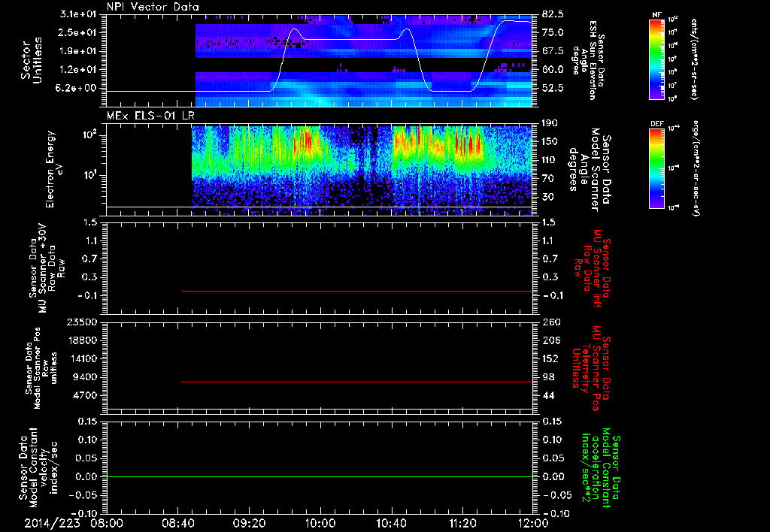Click the "206" telemetry tick label
The height and width of the screenshot is (532, 770).
(x=550, y=340)
